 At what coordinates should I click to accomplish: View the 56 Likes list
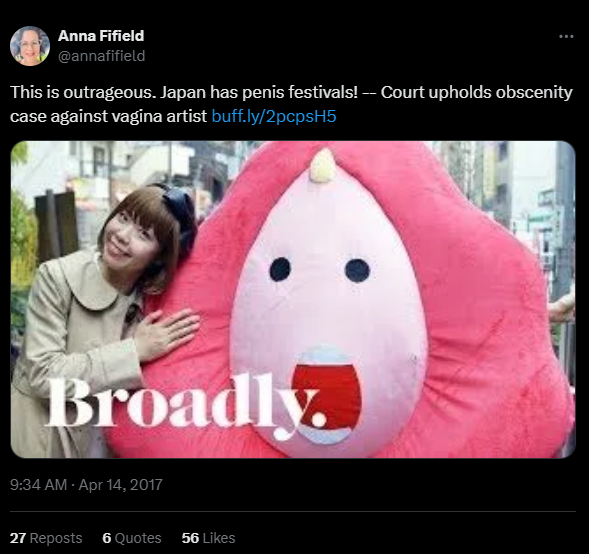tap(208, 538)
